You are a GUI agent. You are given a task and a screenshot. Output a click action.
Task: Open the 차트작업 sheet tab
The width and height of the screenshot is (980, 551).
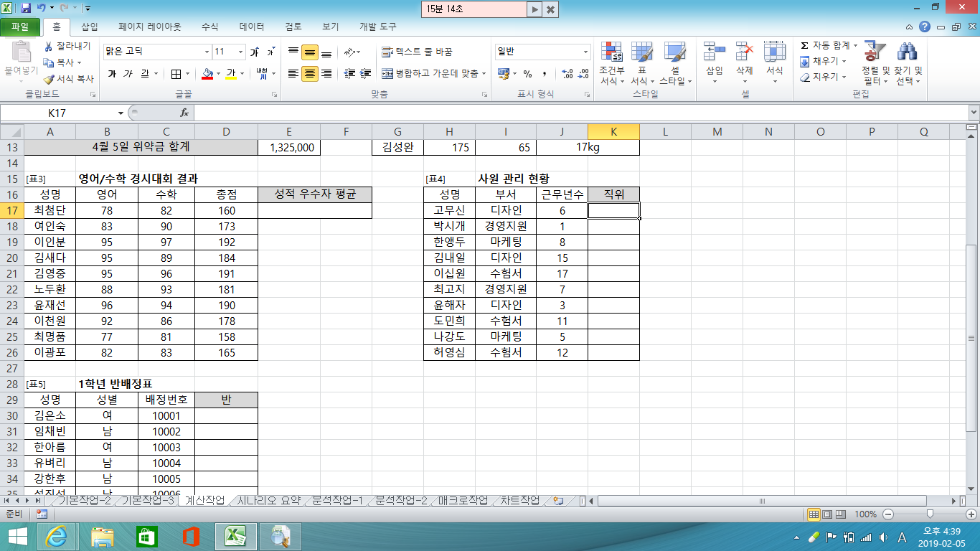pos(520,500)
